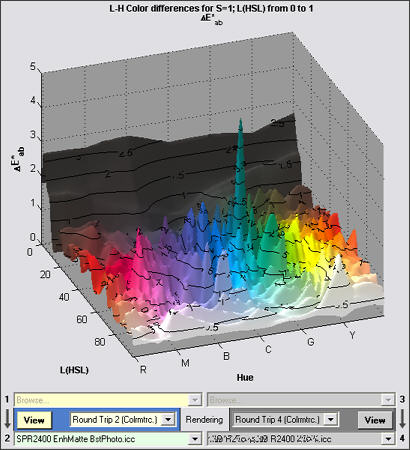Click the L-H Color differences plot title
This screenshot has height=450, width=410.
tap(211, 9)
